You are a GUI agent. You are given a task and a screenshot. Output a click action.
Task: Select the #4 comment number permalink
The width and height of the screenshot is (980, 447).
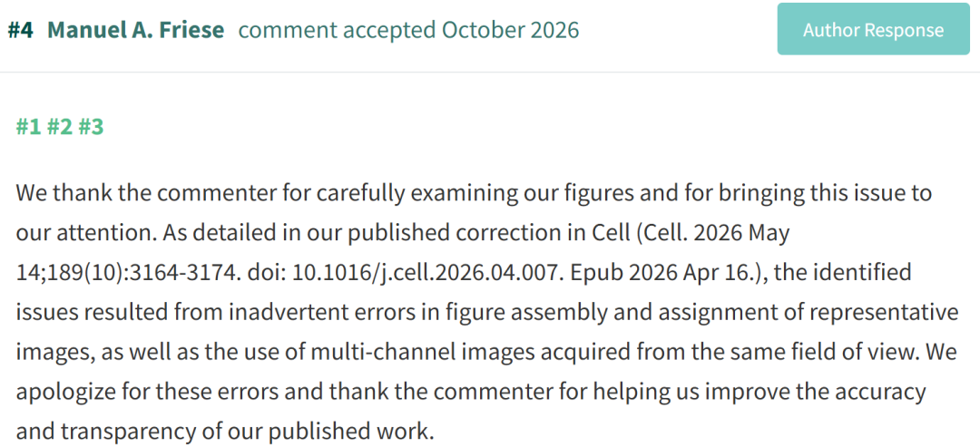click(x=20, y=30)
